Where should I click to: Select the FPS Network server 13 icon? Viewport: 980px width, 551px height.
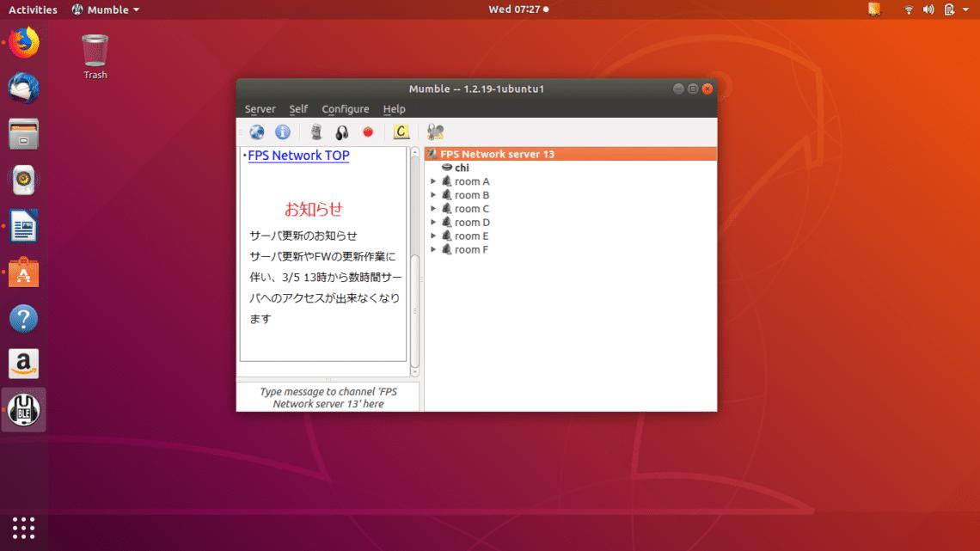tap(433, 153)
